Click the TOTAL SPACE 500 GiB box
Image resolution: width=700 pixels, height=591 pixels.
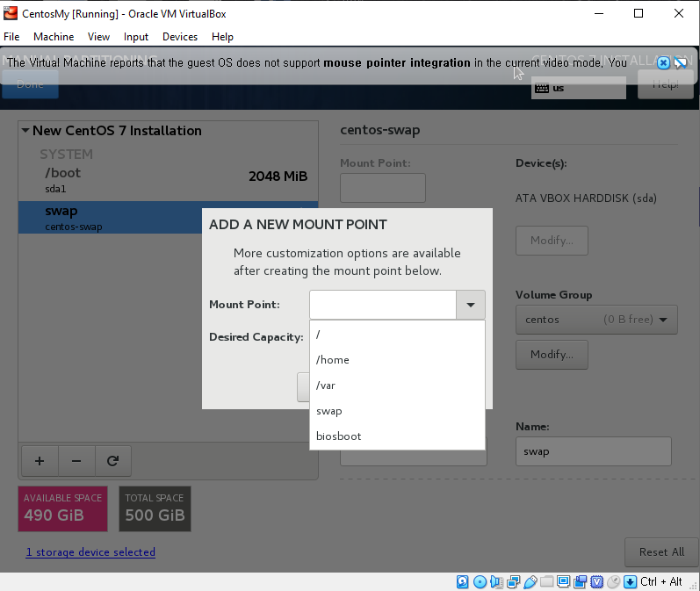pyautogui.click(x=155, y=508)
